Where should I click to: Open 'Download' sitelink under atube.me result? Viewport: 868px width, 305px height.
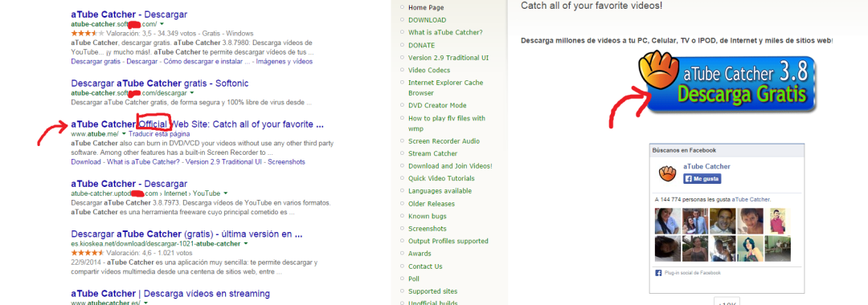click(x=85, y=162)
